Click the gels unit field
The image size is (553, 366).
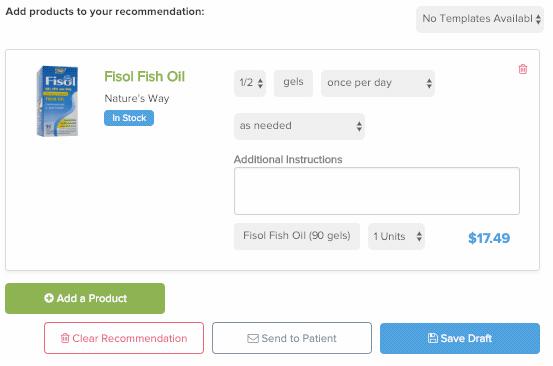pyautogui.click(x=293, y=83)
